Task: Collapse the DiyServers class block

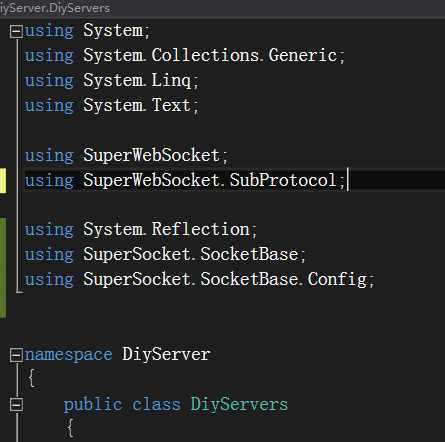Action: tap(16, 405)
